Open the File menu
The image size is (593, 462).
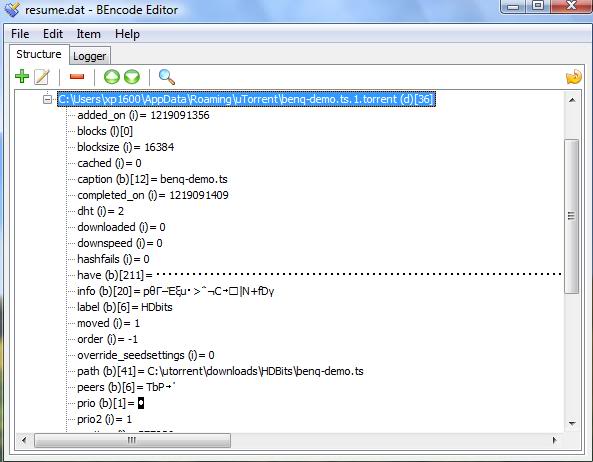point(20,34)
